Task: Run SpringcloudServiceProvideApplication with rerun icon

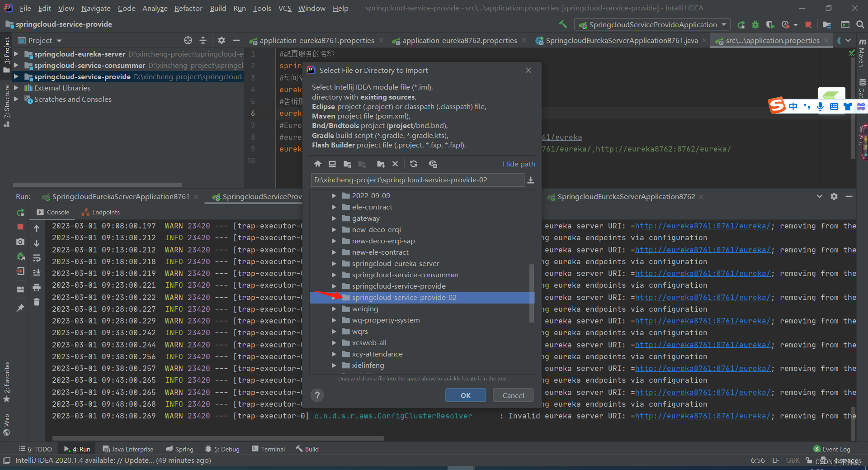Action: click(741, 24)
